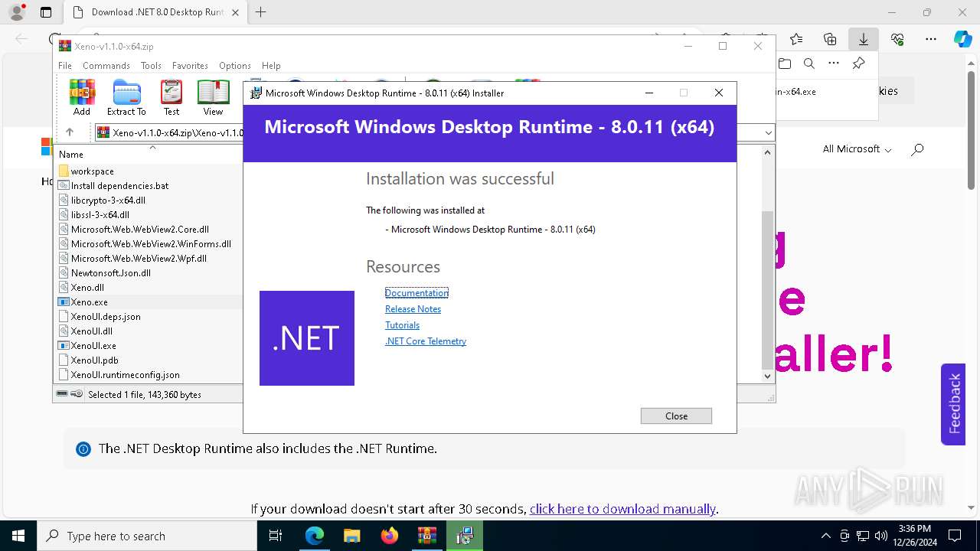Click the Edge downloads toolbar icon
This screenshot has width=980, height=551.
pyautogui.click(x=863, y=39)
